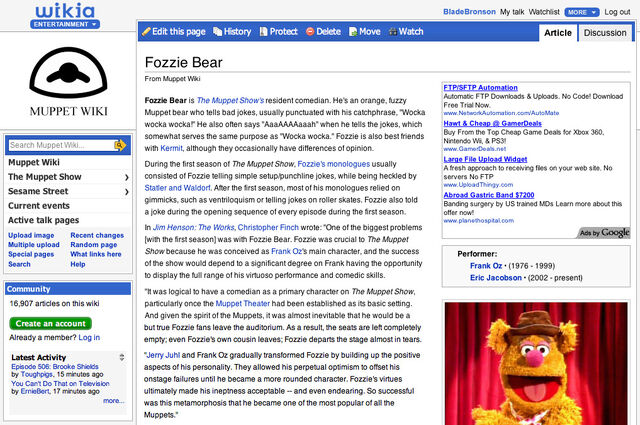Open the BladeBronson user page

[x=469, y=12]
